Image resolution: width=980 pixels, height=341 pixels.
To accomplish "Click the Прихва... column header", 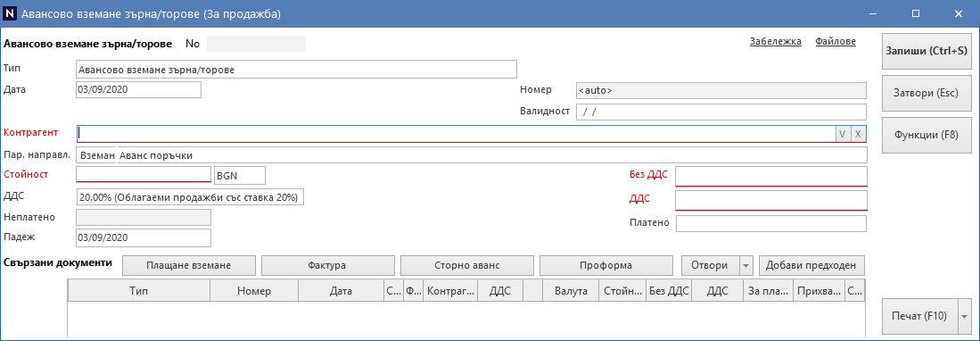I will tap(819, 291).
